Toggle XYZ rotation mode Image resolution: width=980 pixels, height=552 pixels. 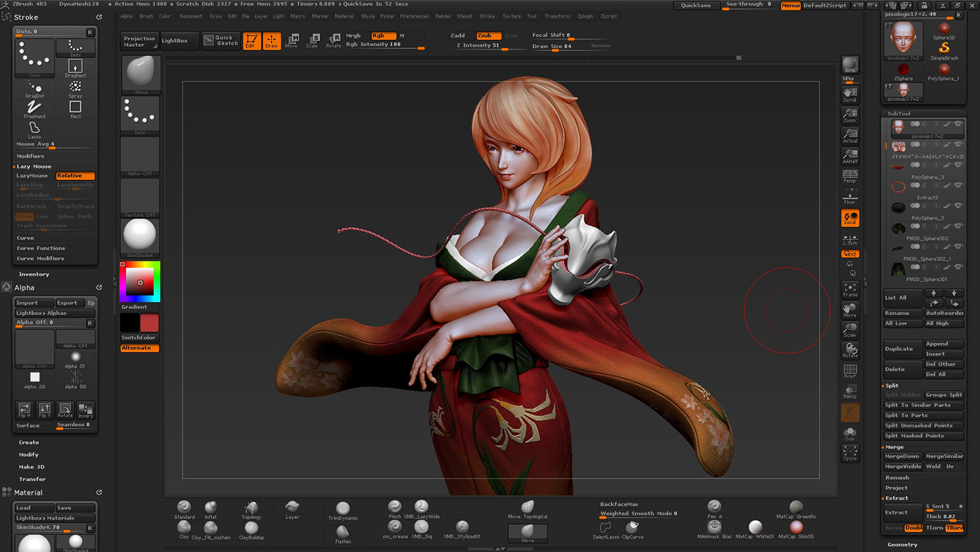(850, 254)
